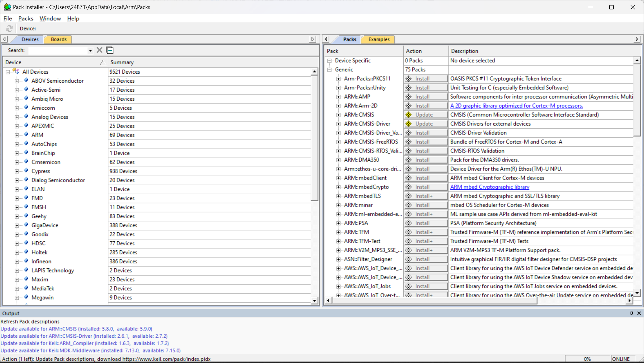This screenshot has width=644, height=363.
Task: Open the Window menu
Action: tap(50, 18)
